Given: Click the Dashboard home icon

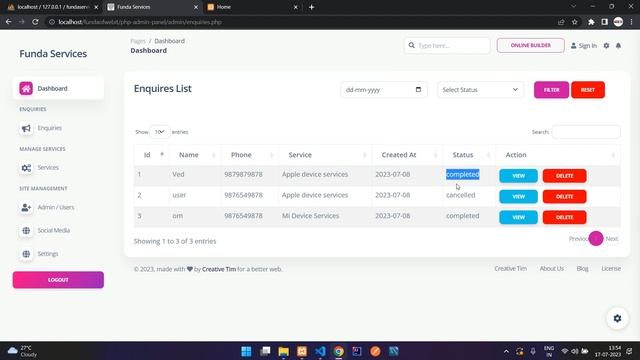Looking at the screenshot, I should (x=26, y=89).
